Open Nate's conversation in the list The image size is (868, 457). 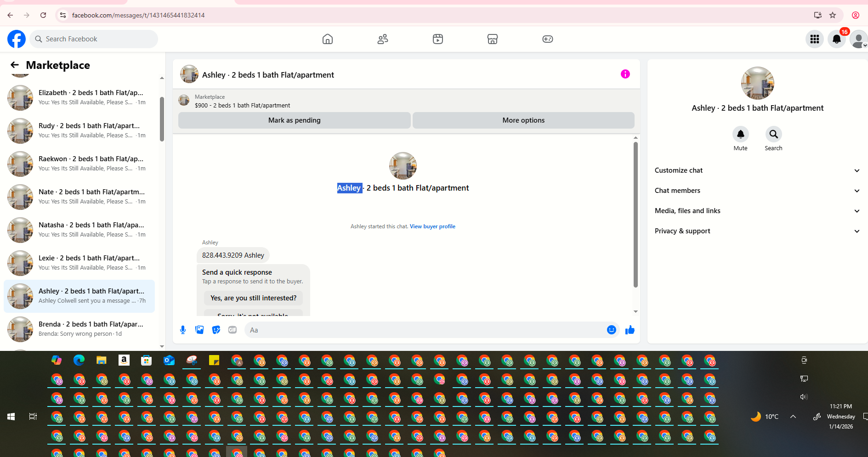tap(79, 197)
